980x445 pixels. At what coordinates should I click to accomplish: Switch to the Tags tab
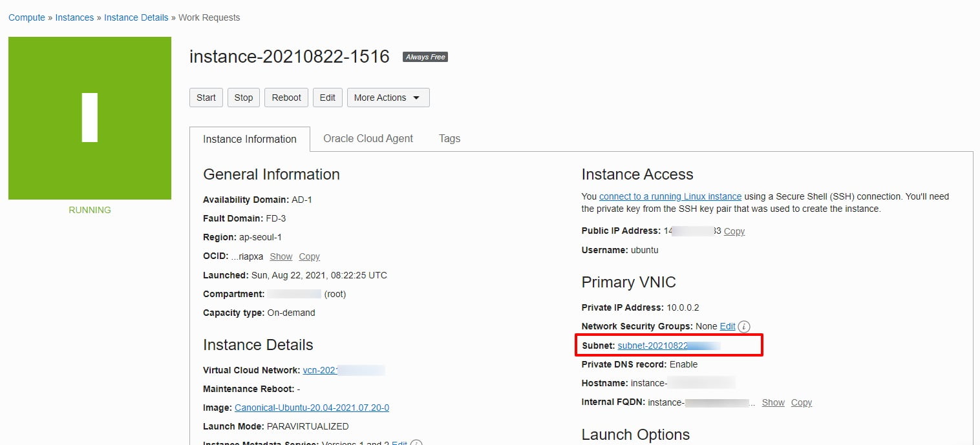tap(449, 138)
